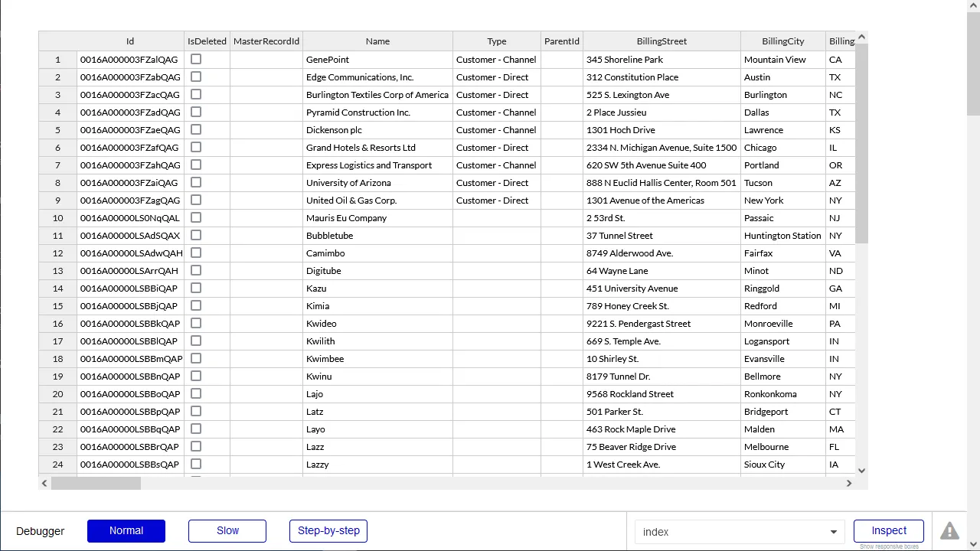
Task: Choose Step-by-step debugger mode
Action: click(328, 531)
